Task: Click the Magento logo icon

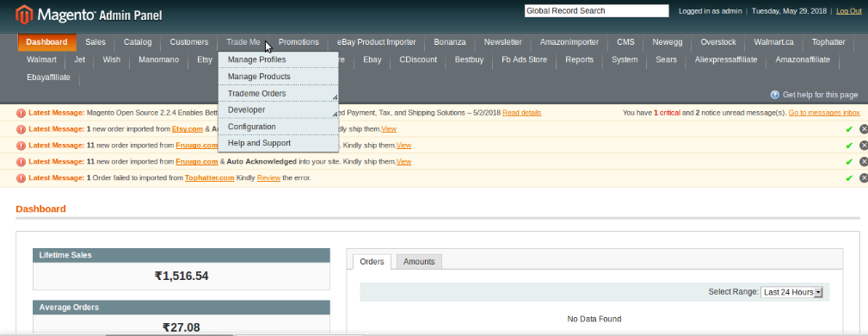Action: pyautogui.click(x=24, y=15)
